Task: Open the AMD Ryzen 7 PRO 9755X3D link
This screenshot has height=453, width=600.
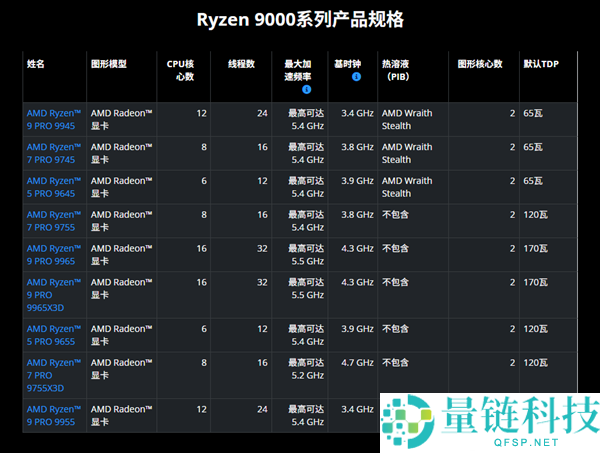Action: click(x=54, y=375)
